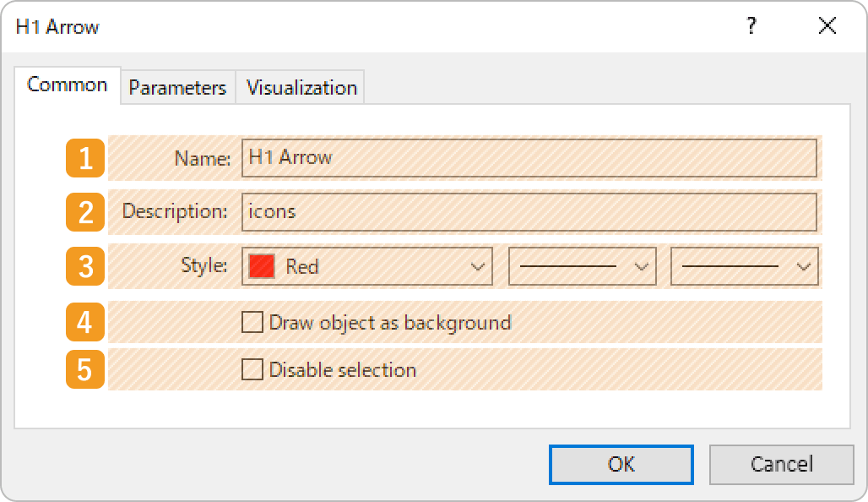Screen dimensions: 868x502
Task: Go to the Visualization tab
Action: tap(301, 88)
